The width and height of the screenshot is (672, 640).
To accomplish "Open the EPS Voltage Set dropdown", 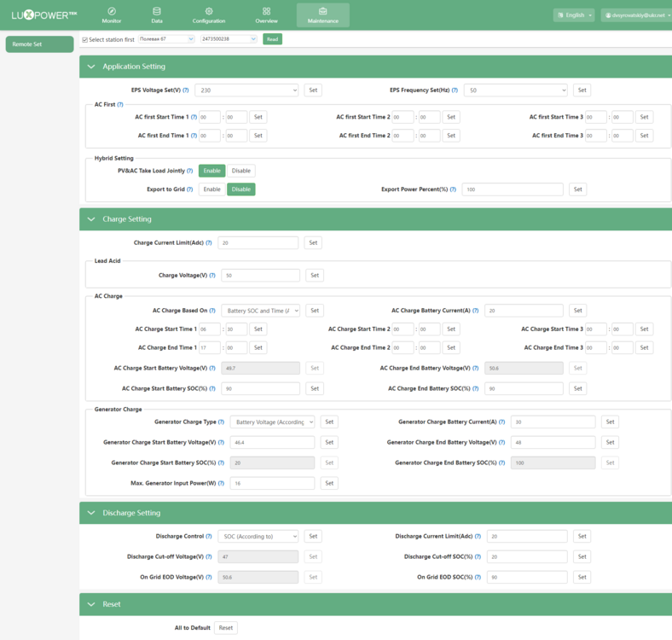I will (x=246, y=90).
